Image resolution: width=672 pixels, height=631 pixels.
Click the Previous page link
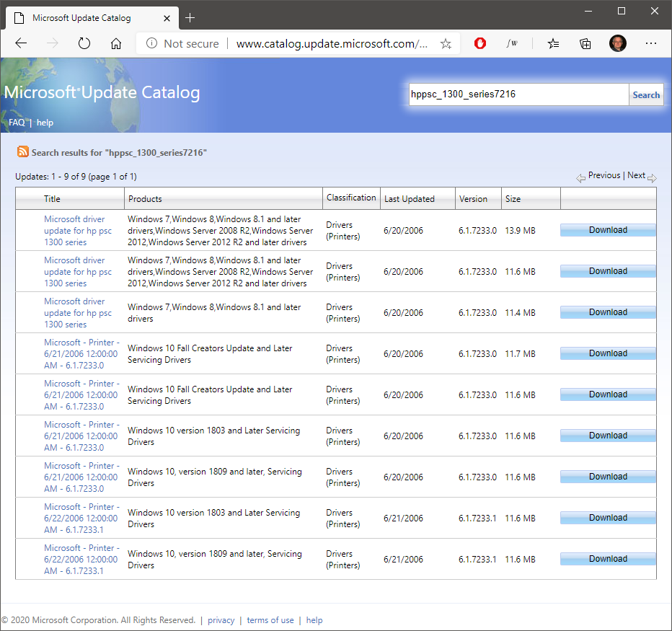click(604, 175)
